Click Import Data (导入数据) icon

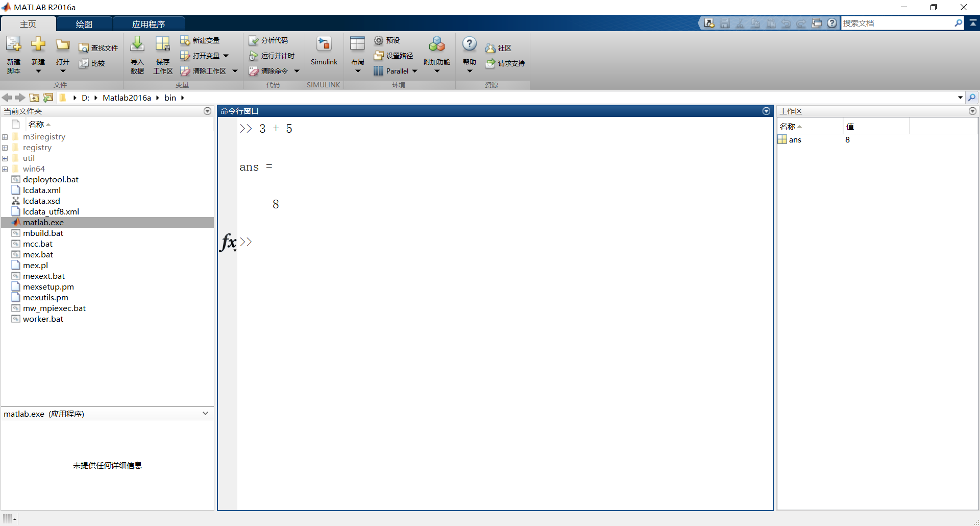point(137,44)
